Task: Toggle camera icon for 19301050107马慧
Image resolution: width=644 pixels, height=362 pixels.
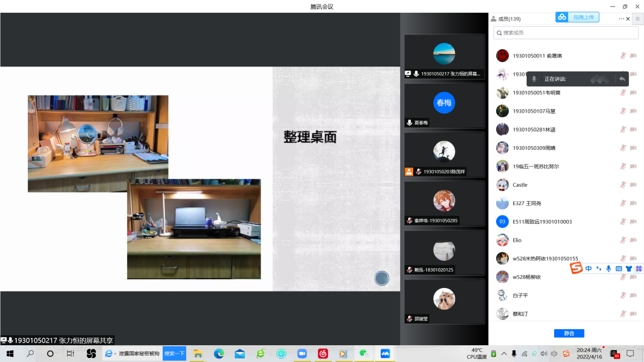Action: [x=633, y=111]
